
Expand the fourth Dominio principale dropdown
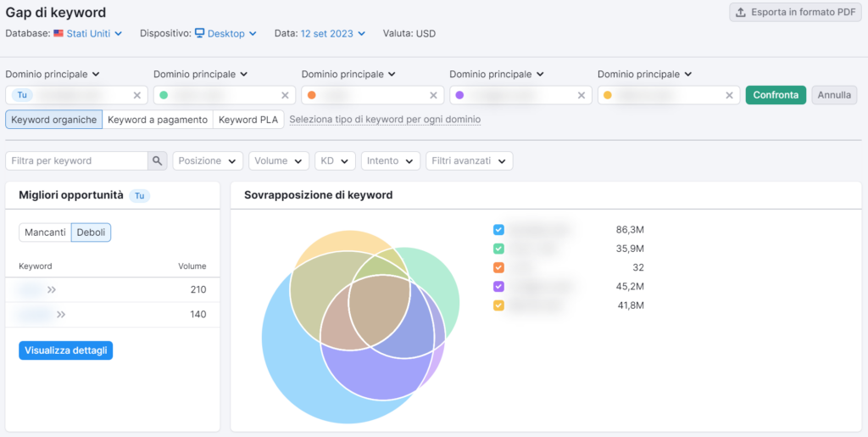[497, 74]
